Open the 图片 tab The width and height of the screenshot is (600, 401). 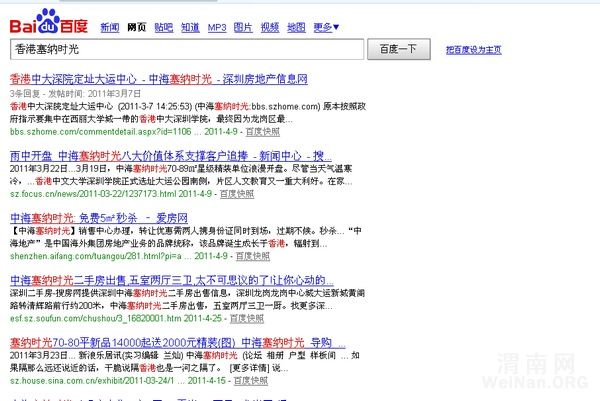click(243, 28)
